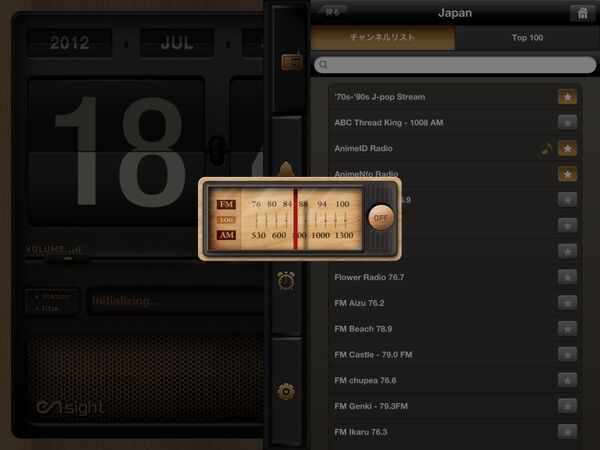Switch to the チャンネルリスト tab
This screenshot has height=450, width=600.
coord(383,38)
